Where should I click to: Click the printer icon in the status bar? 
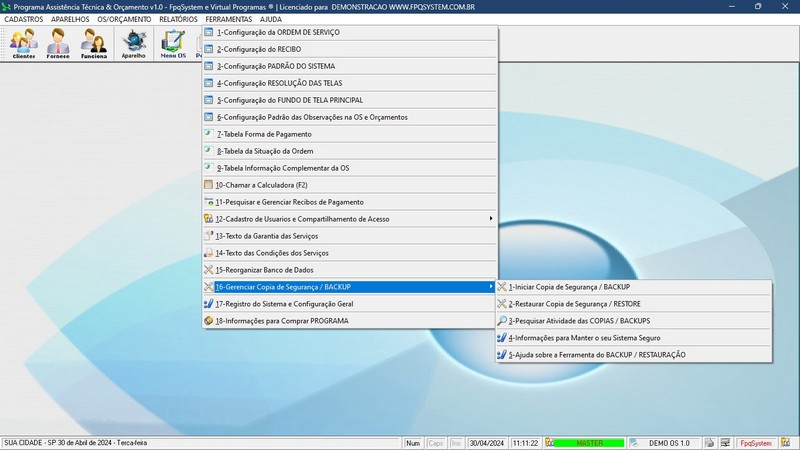click(x=709, y=443)
